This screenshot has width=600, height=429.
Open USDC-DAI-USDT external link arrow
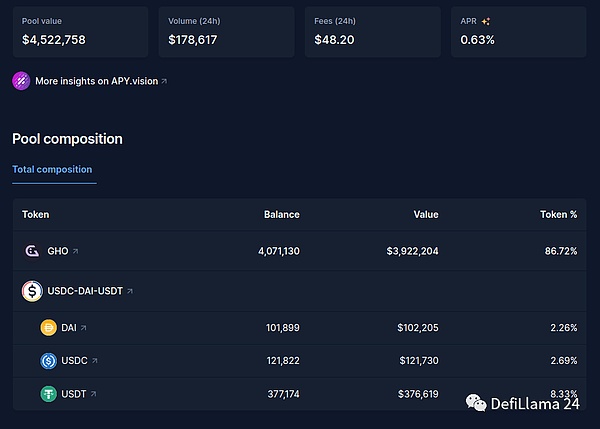pos(130,291)
